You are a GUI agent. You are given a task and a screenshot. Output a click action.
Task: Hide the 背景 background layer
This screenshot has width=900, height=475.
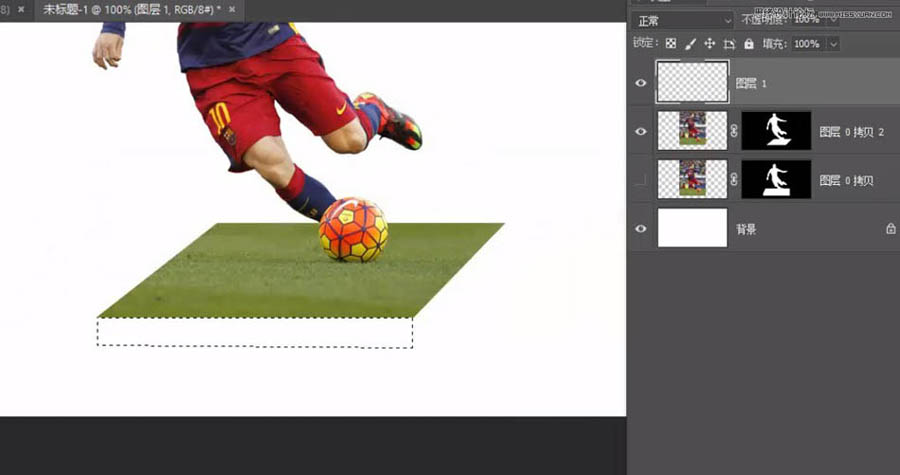pos(641,229)
